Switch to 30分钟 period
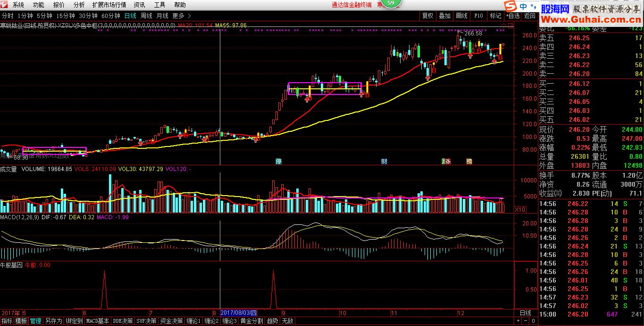Screen dimensions: 644x326 coord(88,16)
